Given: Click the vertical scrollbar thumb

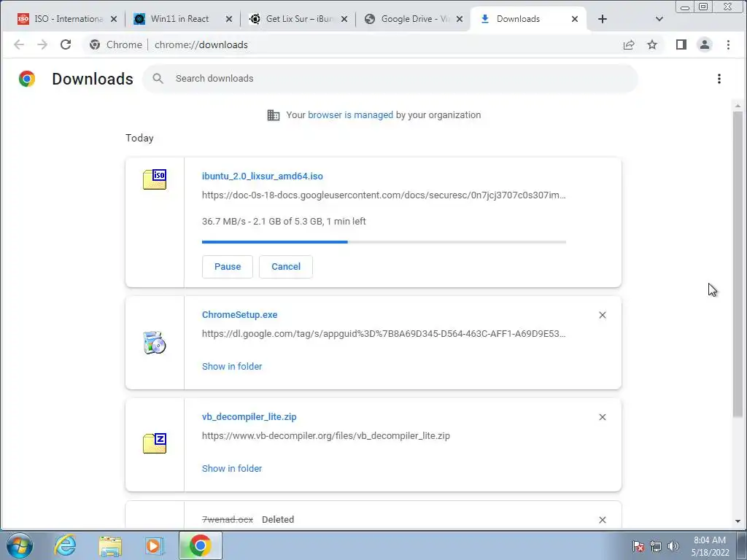Looking at the screenshot, I should point(738,264).
